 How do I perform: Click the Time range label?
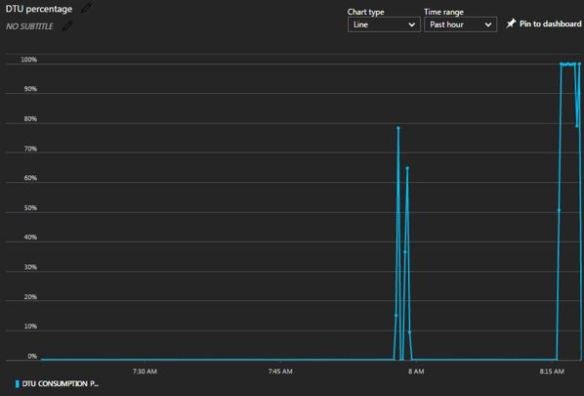[444, 12]
